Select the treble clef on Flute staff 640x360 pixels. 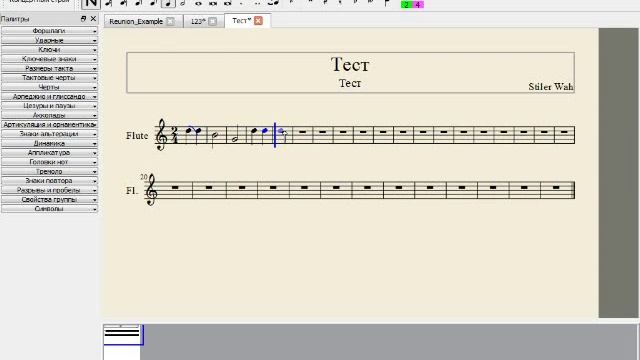(x=161, y=135)
